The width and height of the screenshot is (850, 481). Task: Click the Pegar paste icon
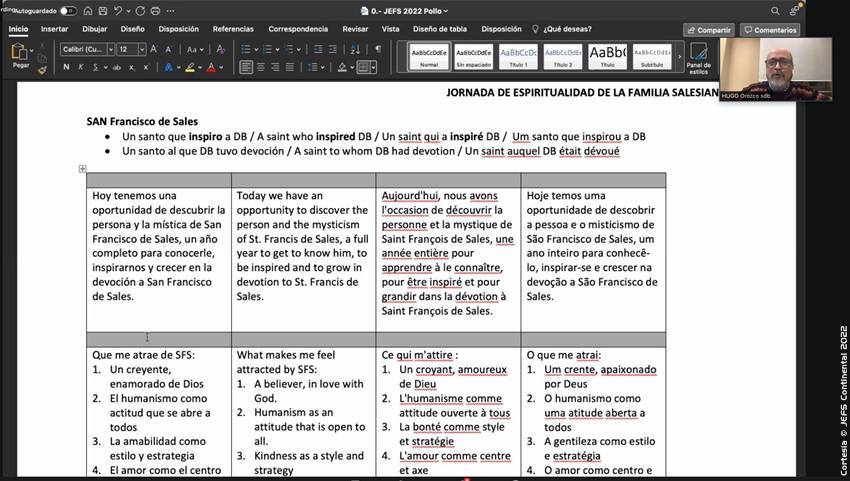(x=19, y=52)
